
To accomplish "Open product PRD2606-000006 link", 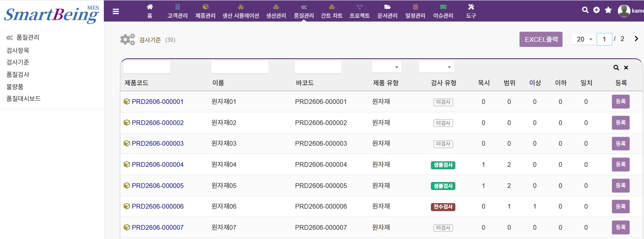I will click(x=158, y=206).
